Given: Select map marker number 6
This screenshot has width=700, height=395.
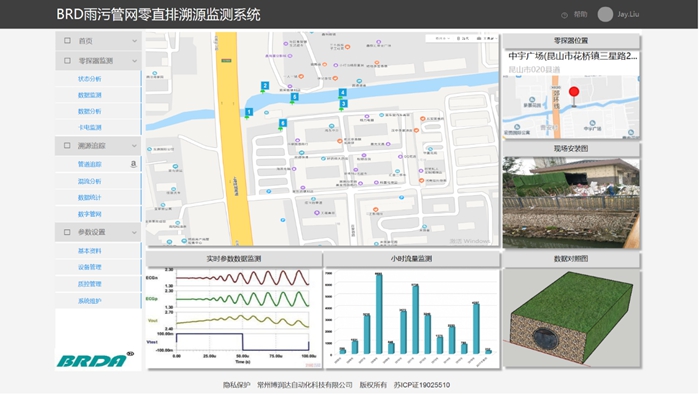Looking at the screenshot, I should (283, 123).
